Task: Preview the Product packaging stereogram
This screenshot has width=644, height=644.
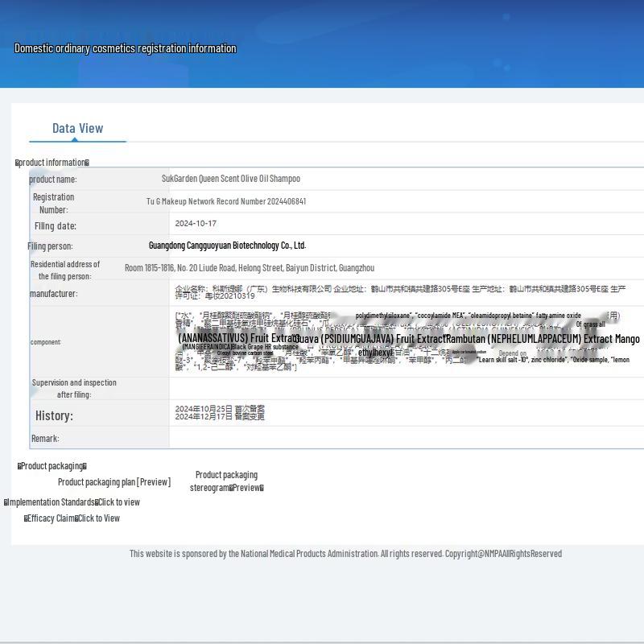Action: (x=226, y=481)
